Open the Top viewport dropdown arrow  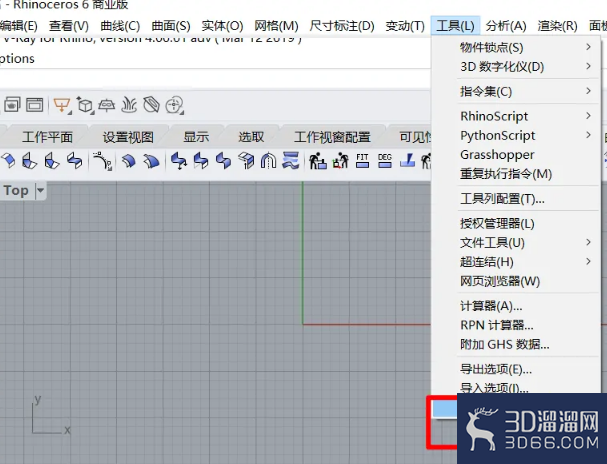(x=41, y=190)
